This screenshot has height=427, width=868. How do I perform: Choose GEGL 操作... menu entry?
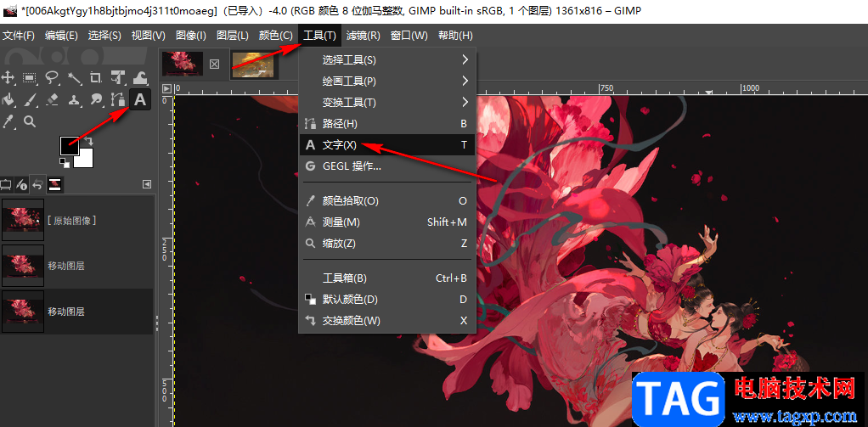(x=387, y=166)
